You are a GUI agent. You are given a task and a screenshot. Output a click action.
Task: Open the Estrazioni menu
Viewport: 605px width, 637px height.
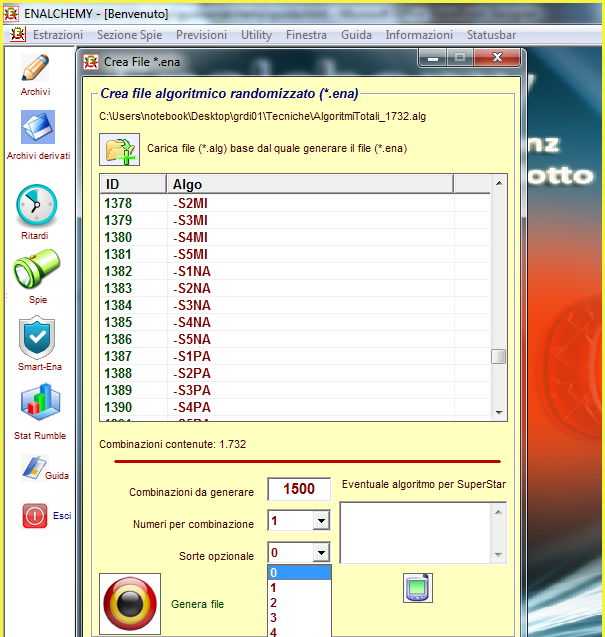pos(58,35)
